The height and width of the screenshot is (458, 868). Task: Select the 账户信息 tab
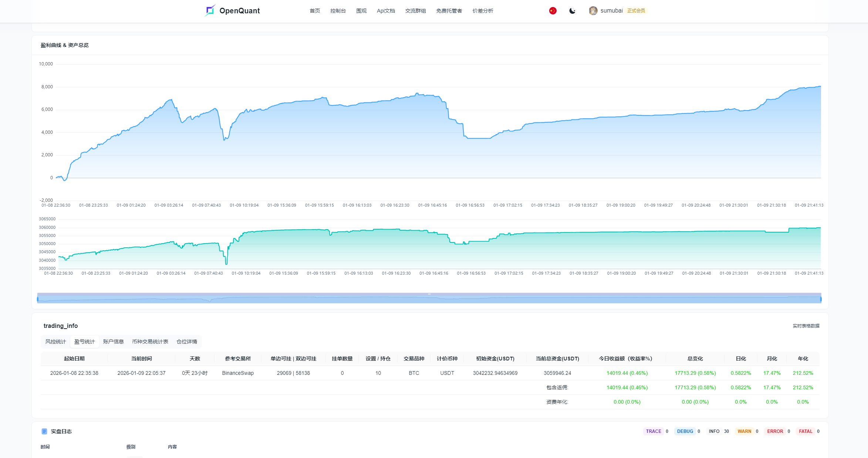point(113,342)
